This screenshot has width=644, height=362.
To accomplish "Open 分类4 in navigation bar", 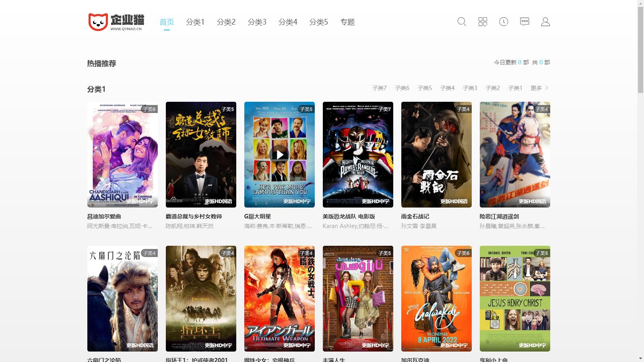I will pyautogui.click(x=288, y=22).
